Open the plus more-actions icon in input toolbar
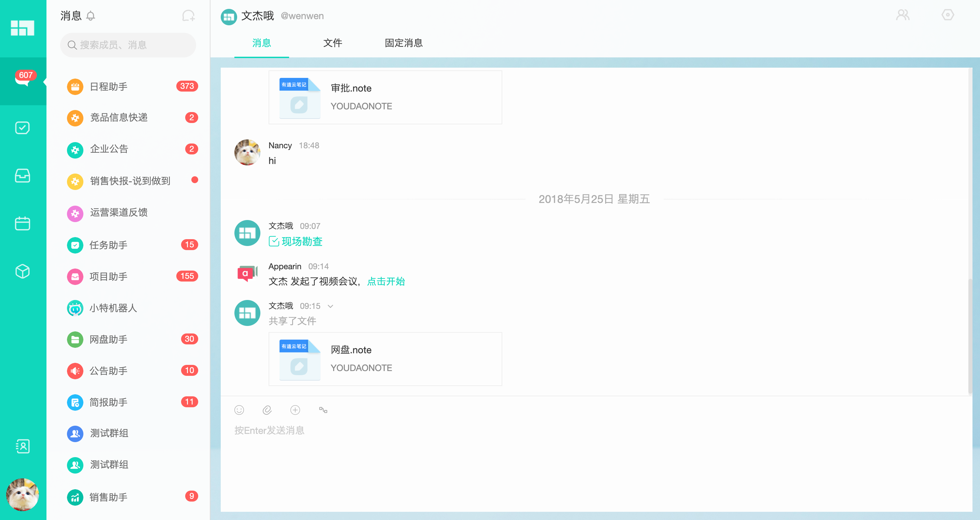 (x=295, y=410)
